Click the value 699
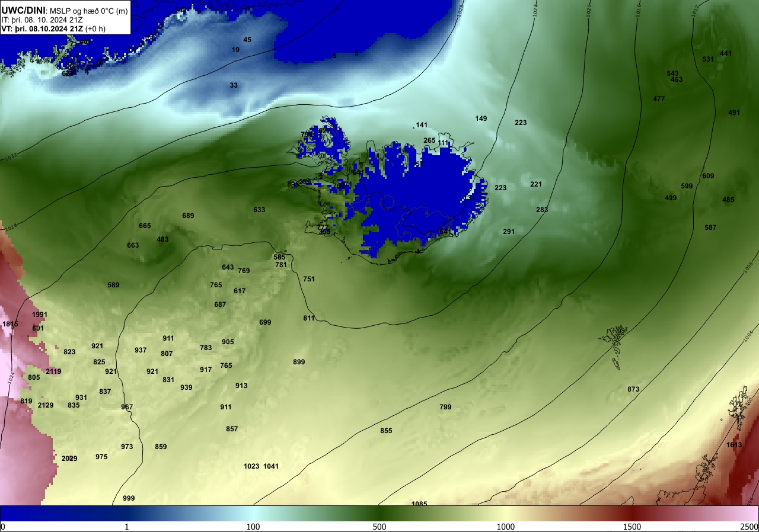Image resolution: width=759 pixels, height=532 pixels. click(x=265, y=322)
